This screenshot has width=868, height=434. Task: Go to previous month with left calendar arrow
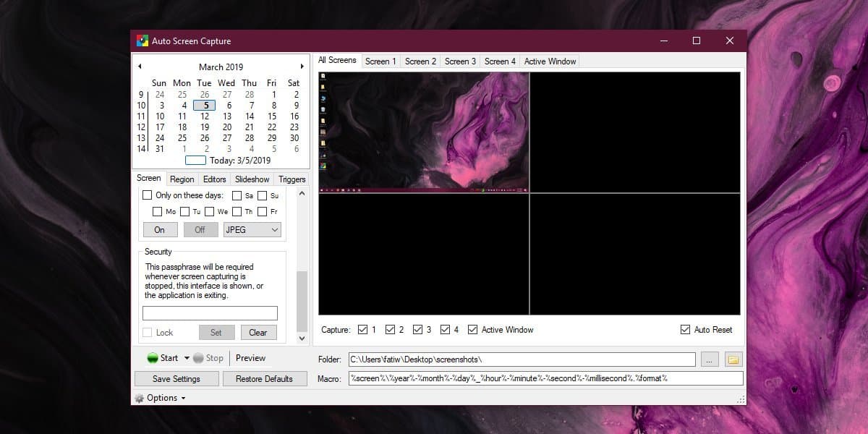(140, 67)
